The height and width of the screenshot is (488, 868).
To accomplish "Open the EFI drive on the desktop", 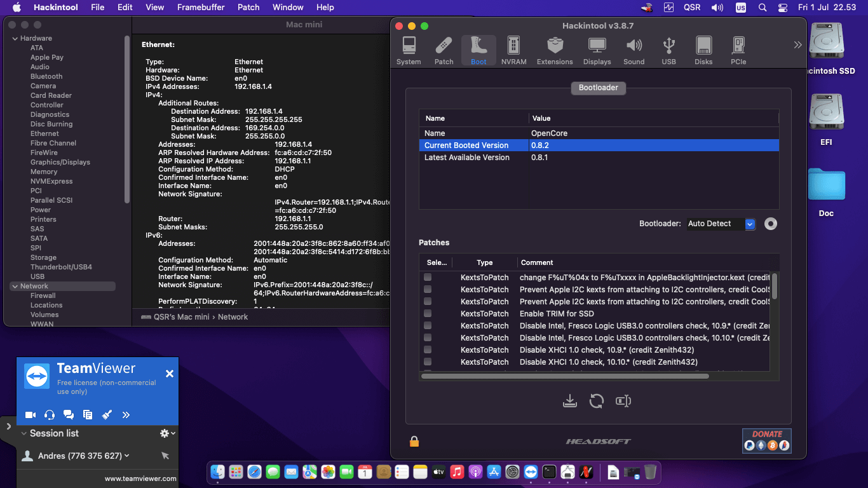I will coord(826,119).
